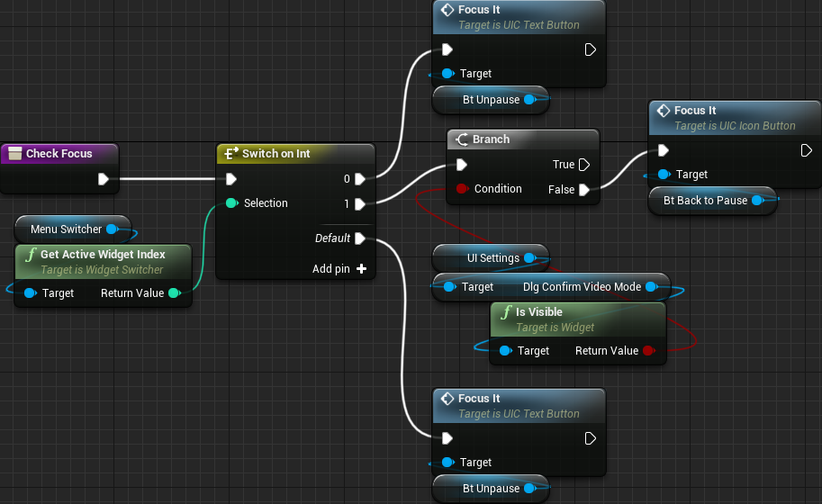Click exec input of the bottom Focus It node

click(447, 438)
